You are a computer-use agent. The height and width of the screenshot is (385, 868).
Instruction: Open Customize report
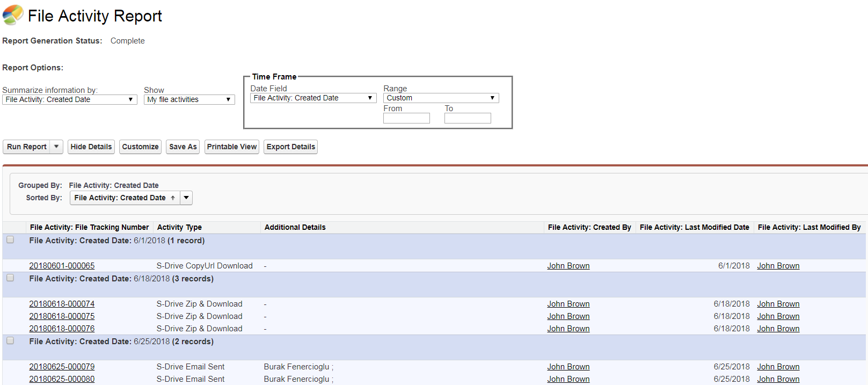(x=140, y=147)
